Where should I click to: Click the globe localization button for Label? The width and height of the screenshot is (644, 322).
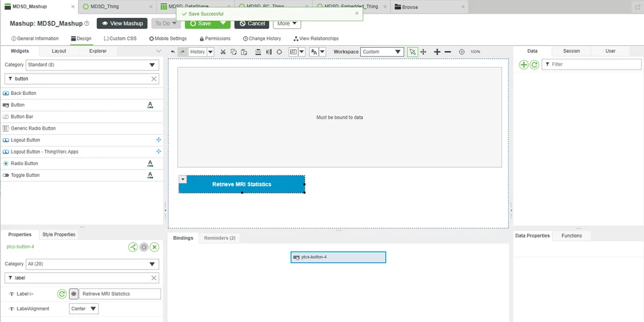point(73,294)
